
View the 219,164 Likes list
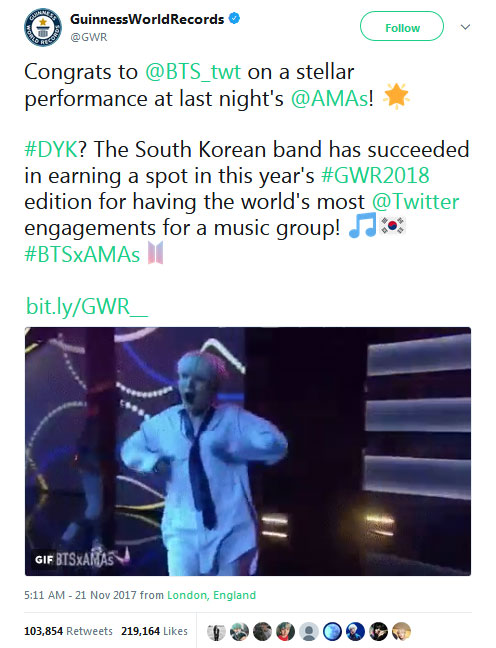pyautogui.click(x=154, y=631)
